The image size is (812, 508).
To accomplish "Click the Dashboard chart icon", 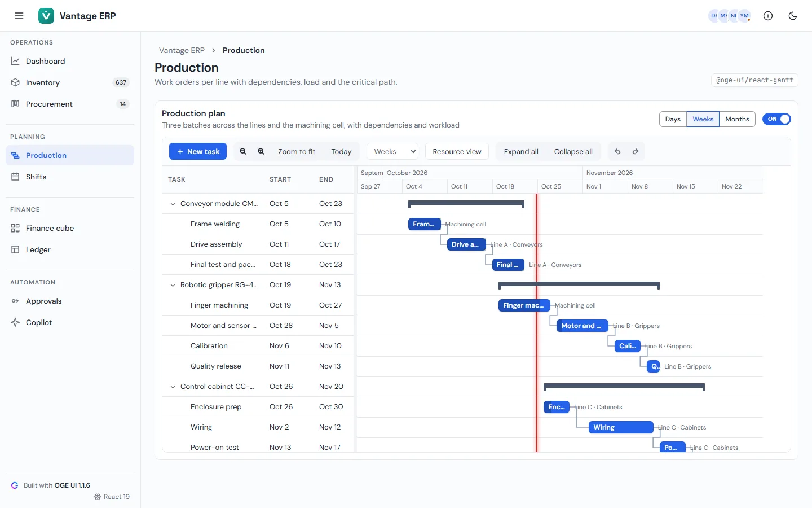I will [x=15, y=61].
